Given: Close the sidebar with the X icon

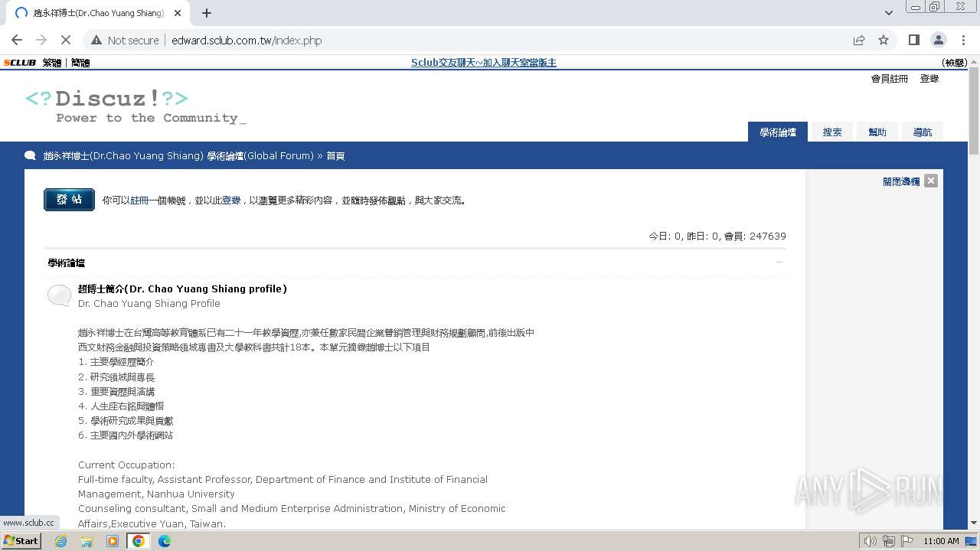Looking at the screenshot, I should point(931,181).
